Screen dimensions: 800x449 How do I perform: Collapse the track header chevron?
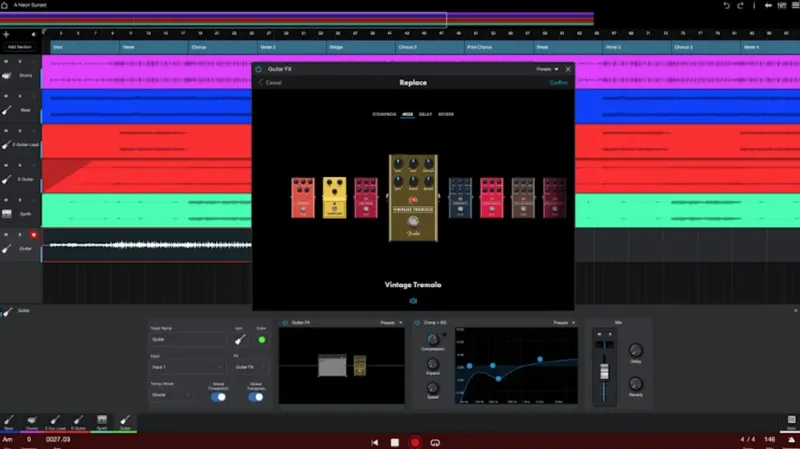(x=34, y=34)
